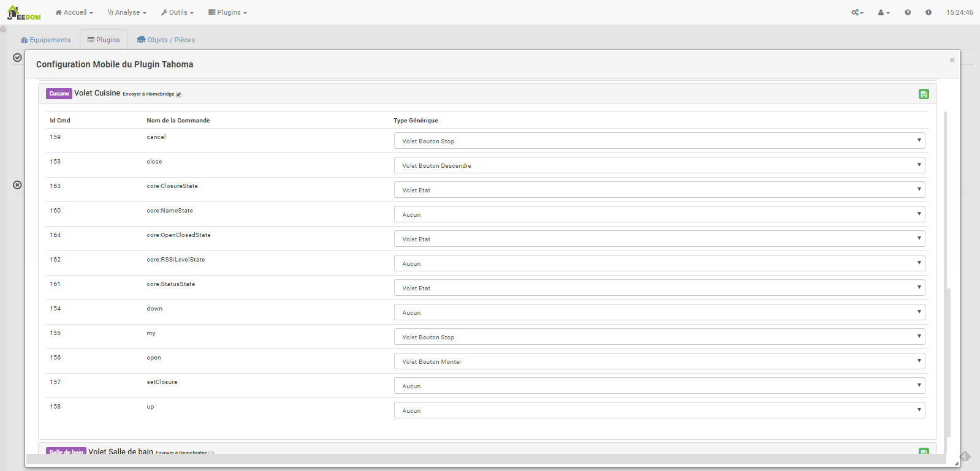This screenshot has width=980, height=471.
Task: Open the generic type dropdown for setClosure
Action: (x=659, y=386)
